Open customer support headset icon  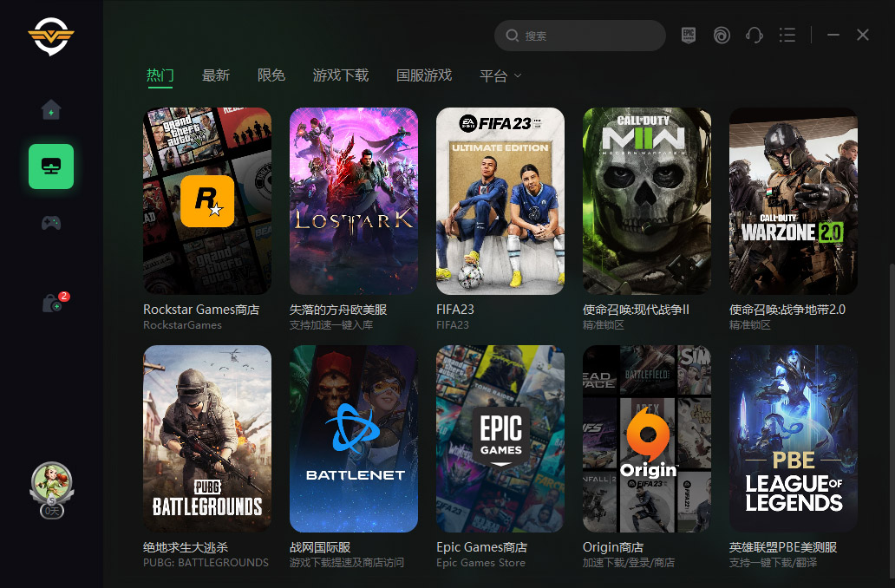click(755, 36)
